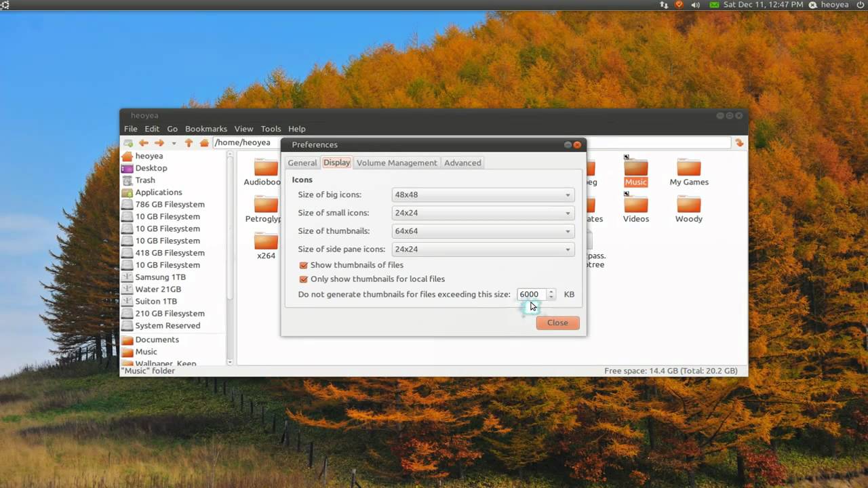This screenshot has width=868, height=488.
Task: Switch to the Volume Management tab
Action: (397, 163)
